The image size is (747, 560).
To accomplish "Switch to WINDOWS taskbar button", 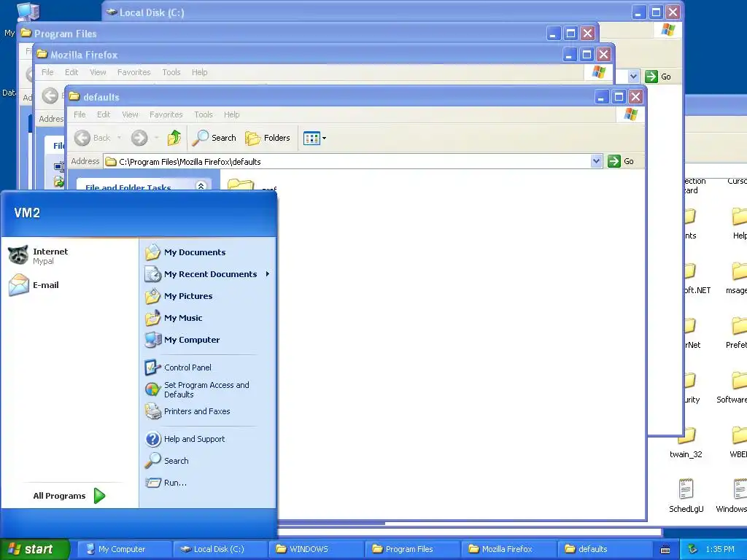I will pyautogui.click(x=315, y=549).
